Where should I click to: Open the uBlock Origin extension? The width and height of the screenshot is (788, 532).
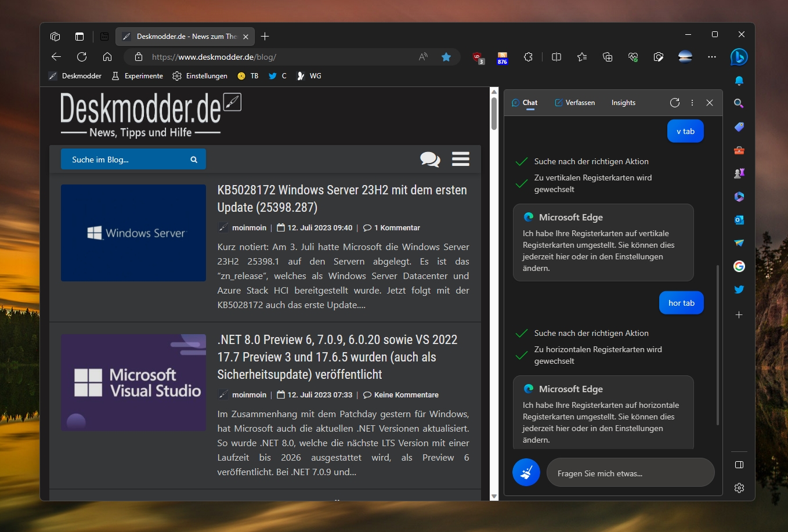[478, 57]
